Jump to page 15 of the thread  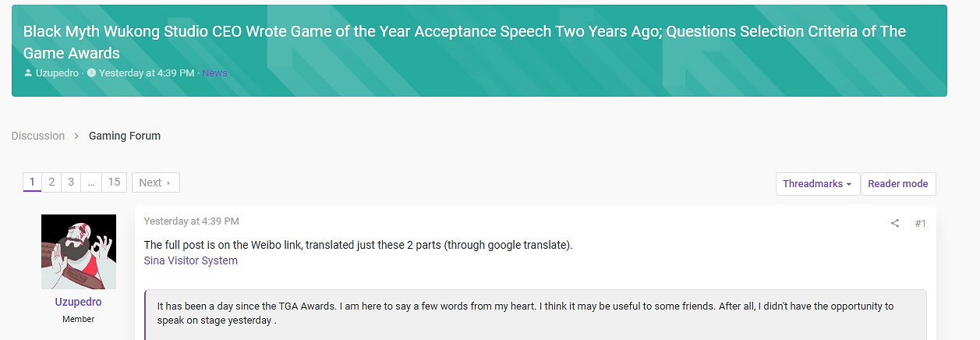coord(114,182)
